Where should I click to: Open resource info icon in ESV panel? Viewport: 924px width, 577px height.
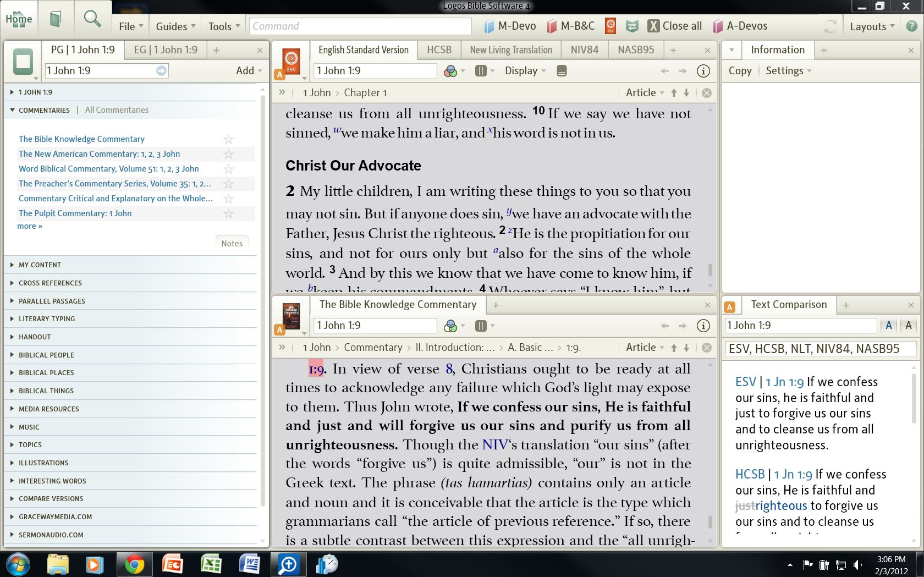coord(703,71)
